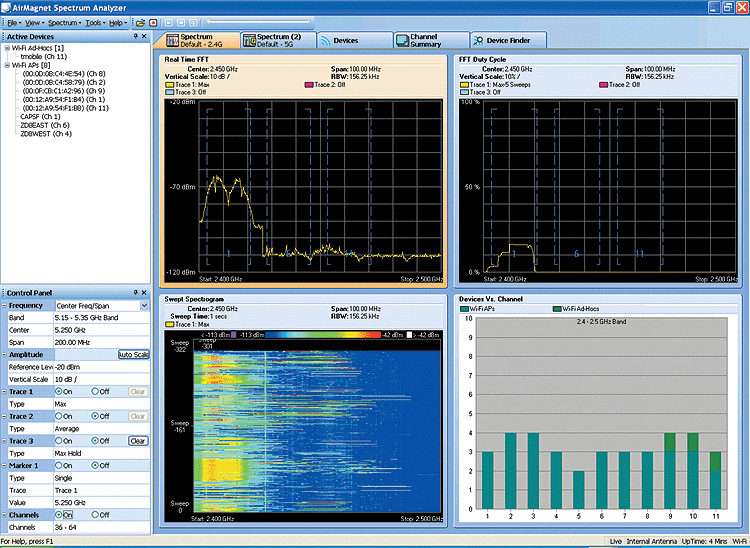750x548 pixels.
Task: Turn Channels Off in the Control Panel
Action: 95,515
